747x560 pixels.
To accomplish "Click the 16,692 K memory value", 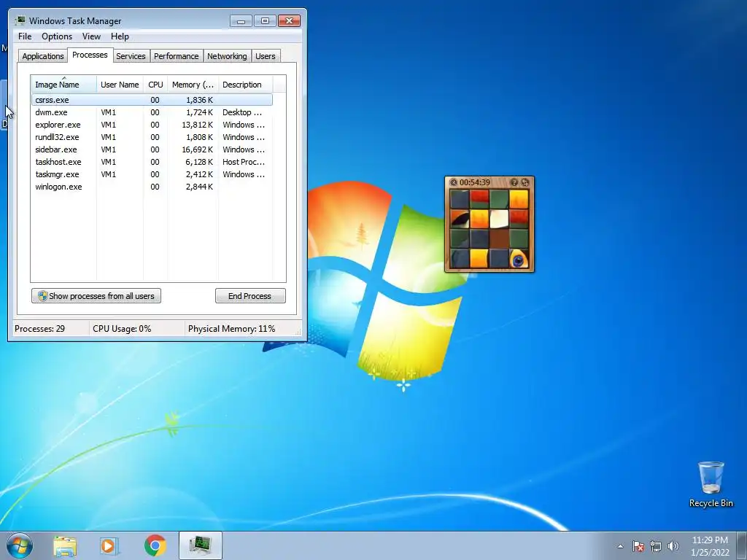I will coord(197,149).
